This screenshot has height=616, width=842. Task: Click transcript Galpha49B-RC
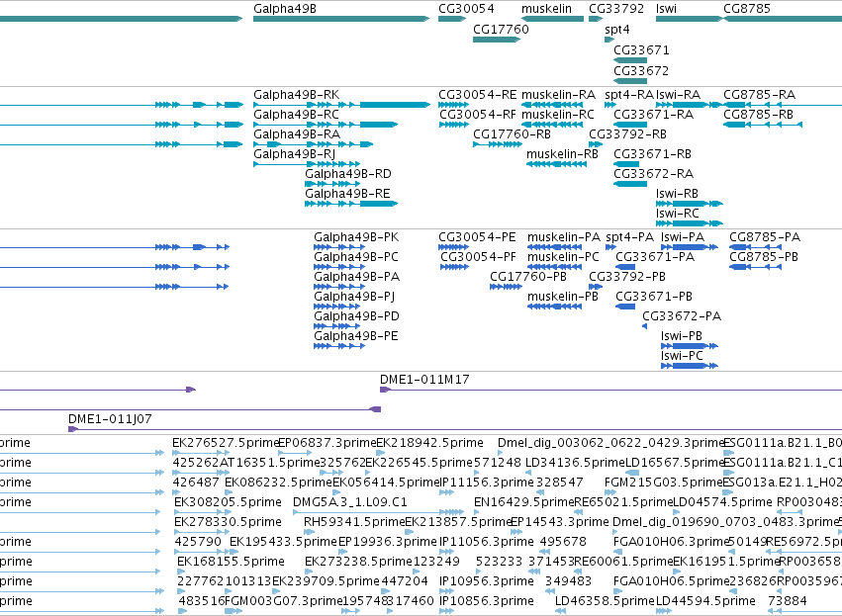[x=297, y=115]
